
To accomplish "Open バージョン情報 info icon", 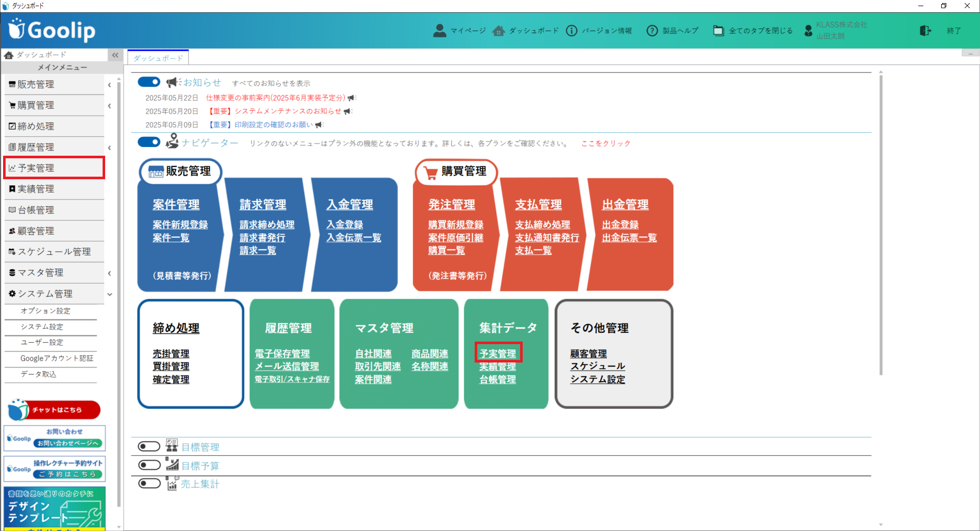I will click(572, 31).
